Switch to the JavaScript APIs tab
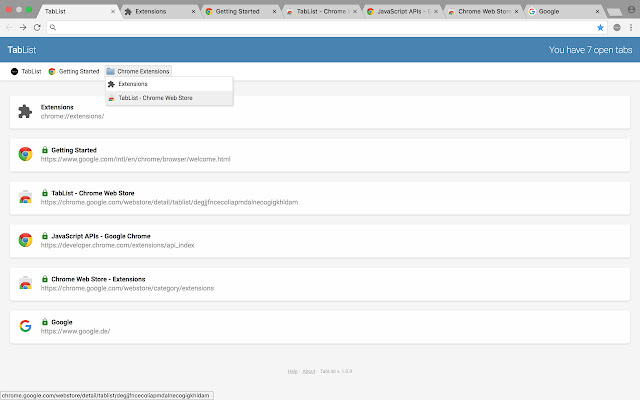Image resolution: width=640 pixels, height=400 pixels. 402,11
